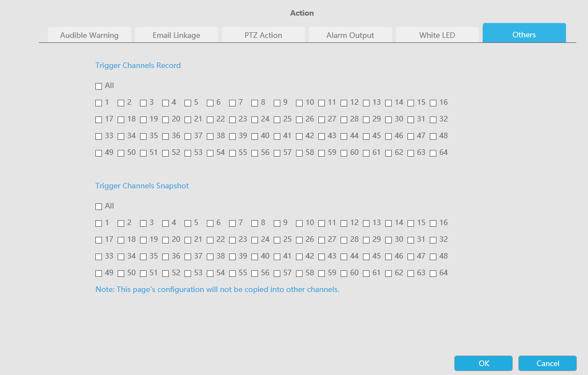Click the Others tab

[x=524, y=35]
